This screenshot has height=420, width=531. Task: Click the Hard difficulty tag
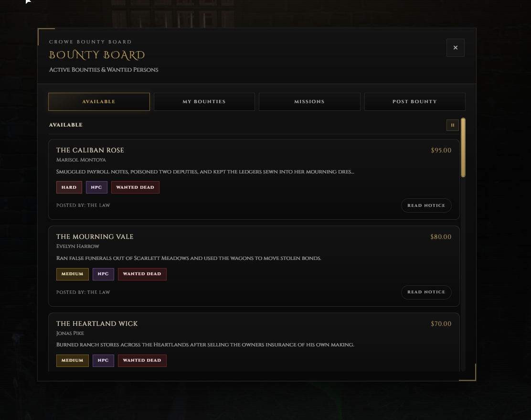point(69,187)
